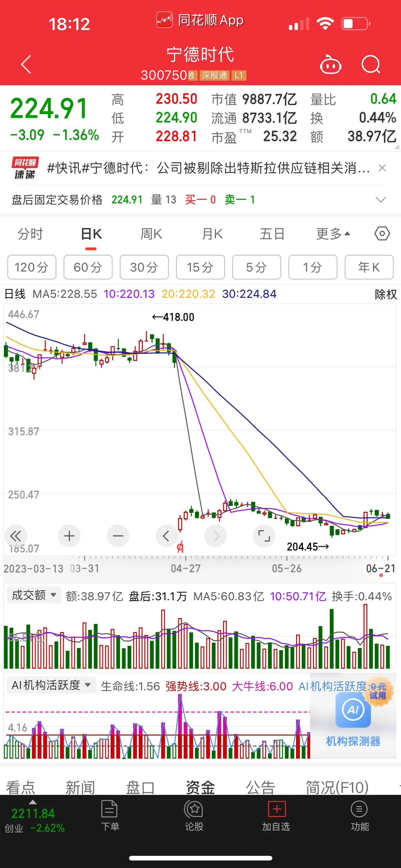Select 5分 period button
Viewport: 401px width, 868px height.
tap(257, 267)
